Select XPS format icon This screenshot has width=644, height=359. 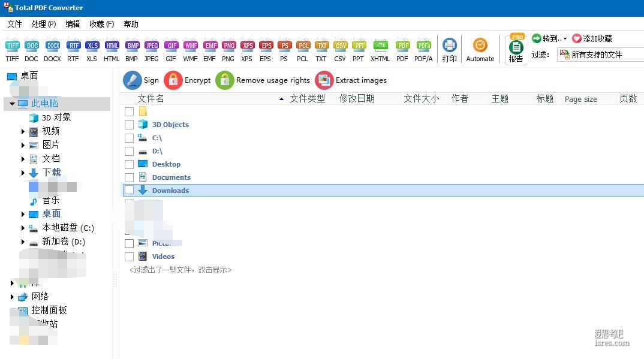coord(247,50)
